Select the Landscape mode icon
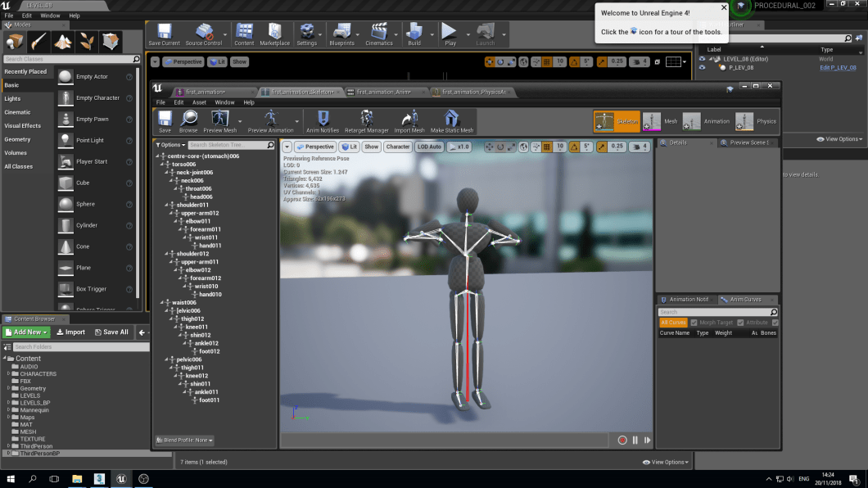Viewport: 868px width, 488px height. tap(62, 42)
